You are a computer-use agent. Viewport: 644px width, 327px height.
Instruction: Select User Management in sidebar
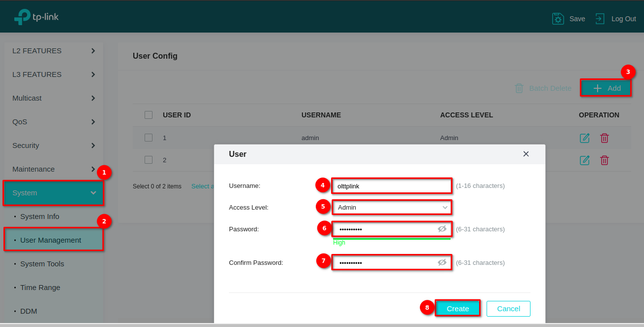(x=50, y=240)
